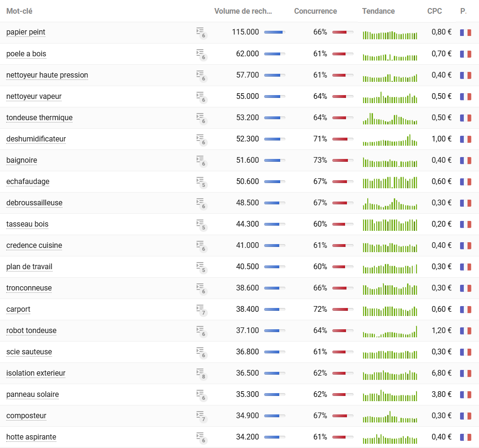Image resolution: width=479 pixels, height=448 pixels.
Task: Open the list icon for carport row
Action: coord(201,309)
